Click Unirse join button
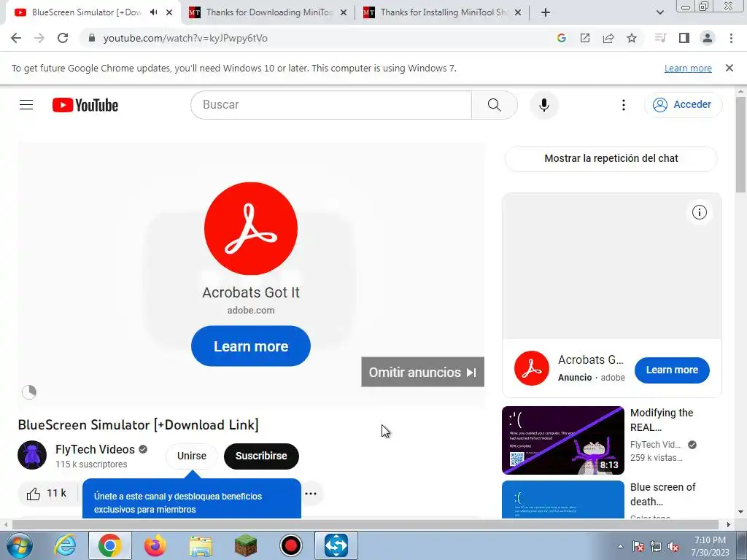 192,456
